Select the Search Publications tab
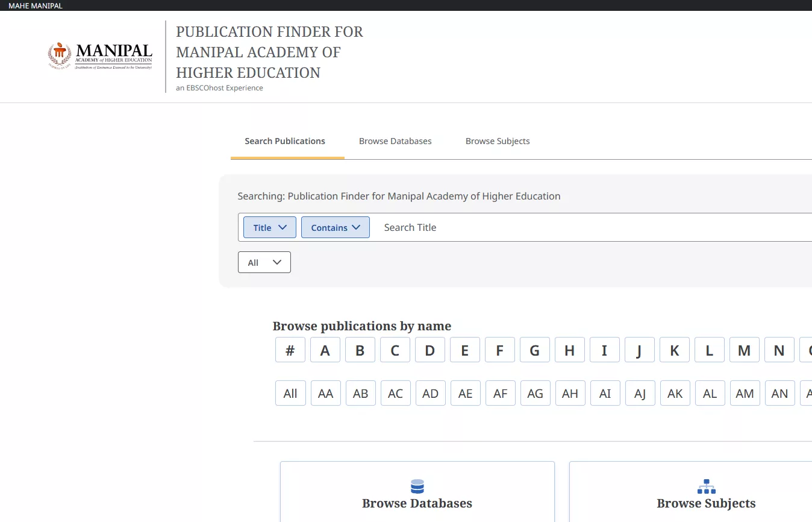Viewport: 812px width, 522px height. [284, 141]
